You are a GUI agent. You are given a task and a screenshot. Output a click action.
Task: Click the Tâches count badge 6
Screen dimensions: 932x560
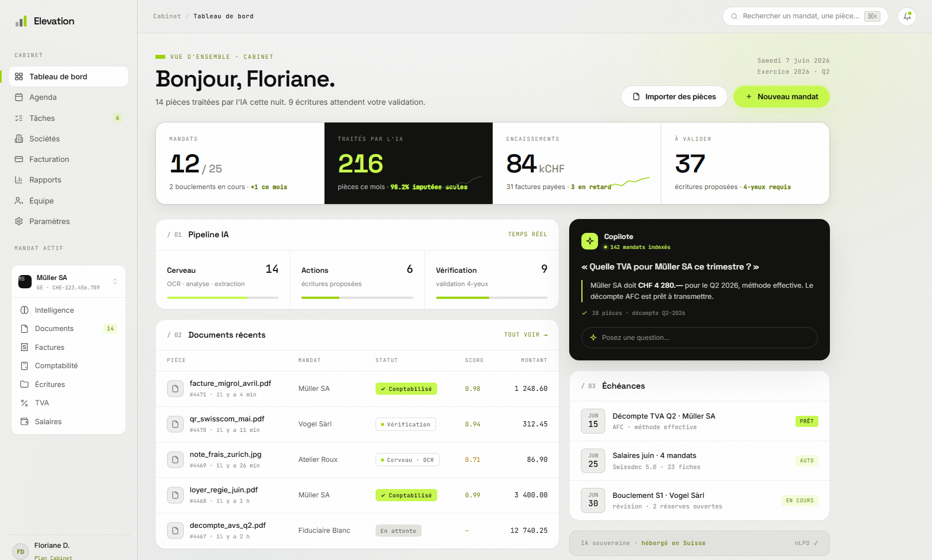point(117,118)
